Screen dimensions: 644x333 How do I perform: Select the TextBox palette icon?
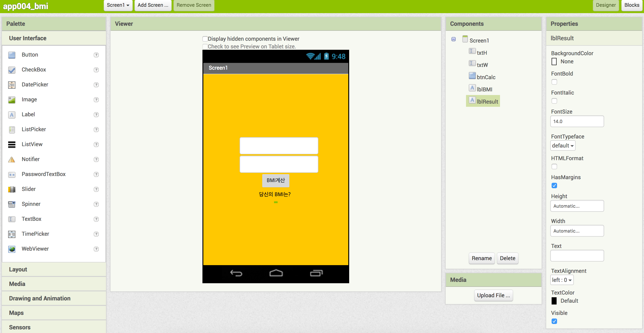click(x=12, y=219)
